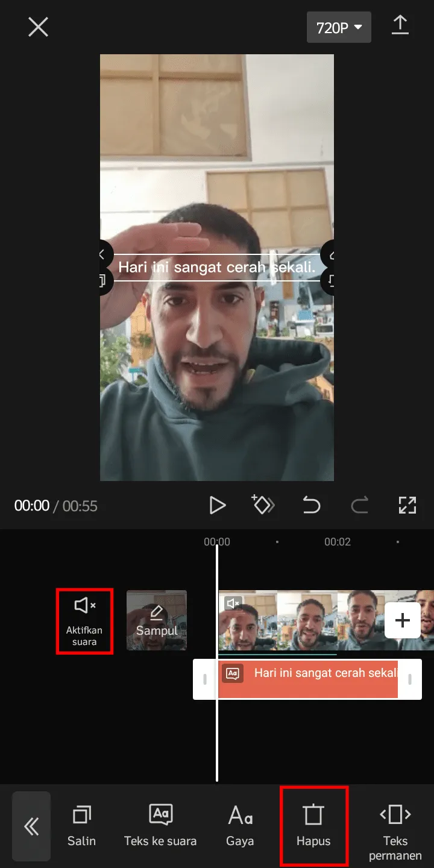Tap the right handle of text clip

[410, 679]
